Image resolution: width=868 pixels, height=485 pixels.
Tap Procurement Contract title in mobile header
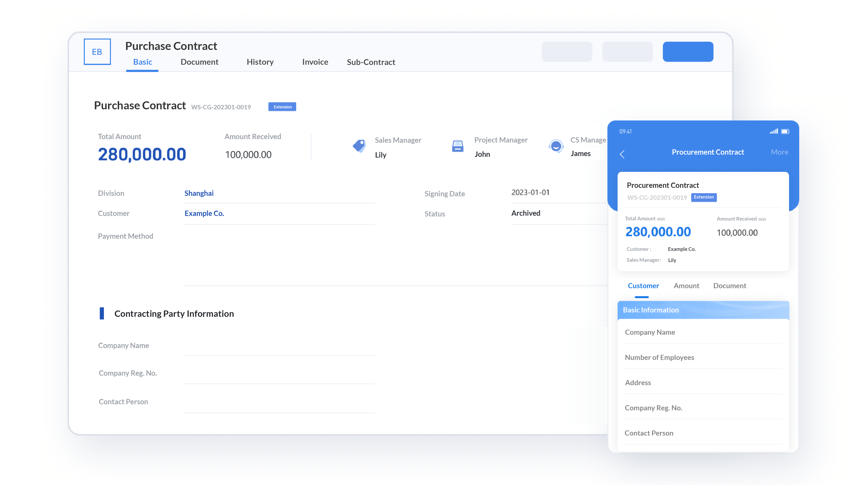pos(708,152)
